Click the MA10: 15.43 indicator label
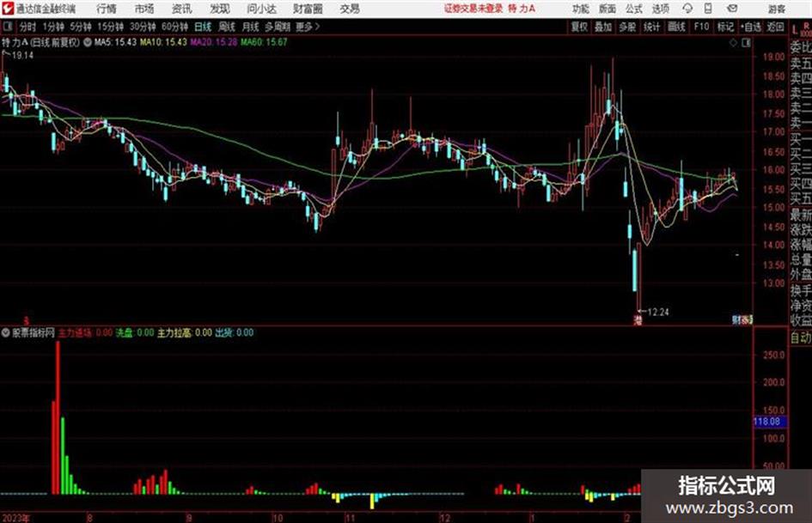The image size is (812, 523). pos(163,42)
